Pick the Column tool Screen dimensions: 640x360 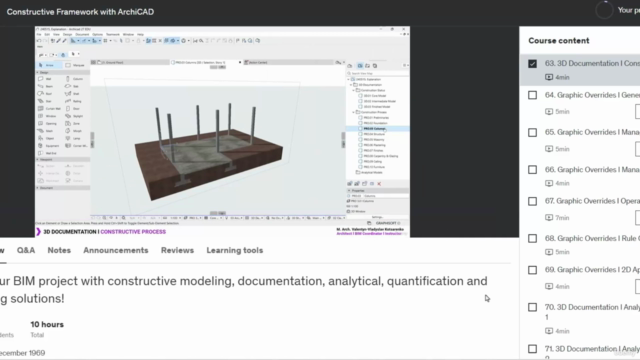pos(75,79)
